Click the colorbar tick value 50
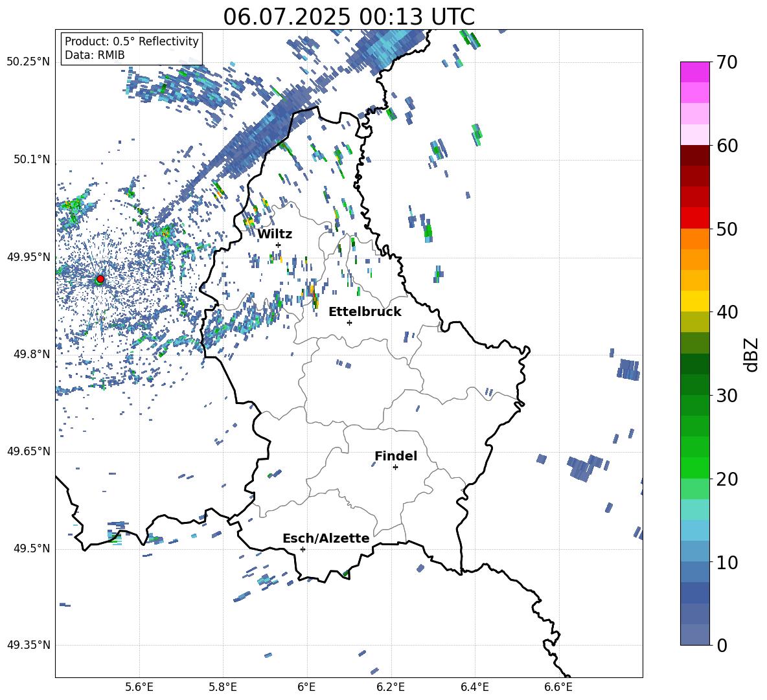The image size is (767, 700). 727,229
